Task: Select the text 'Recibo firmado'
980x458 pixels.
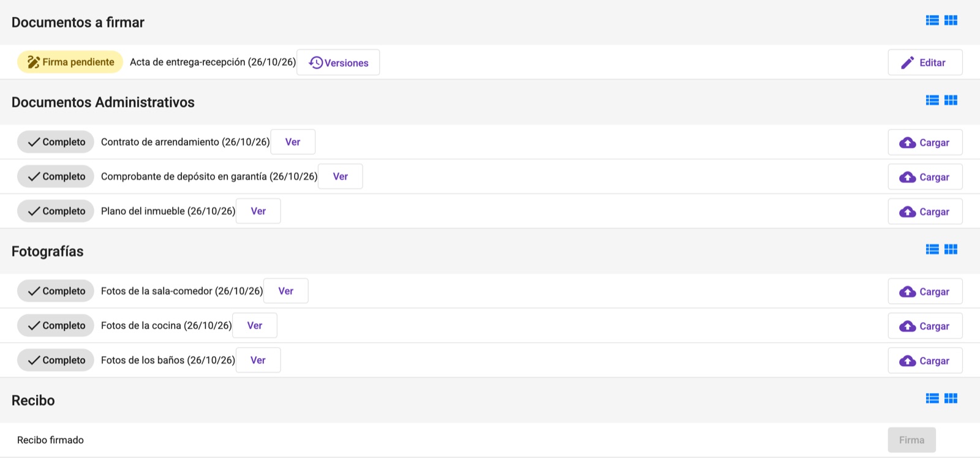Action: [x=50, y=440]
